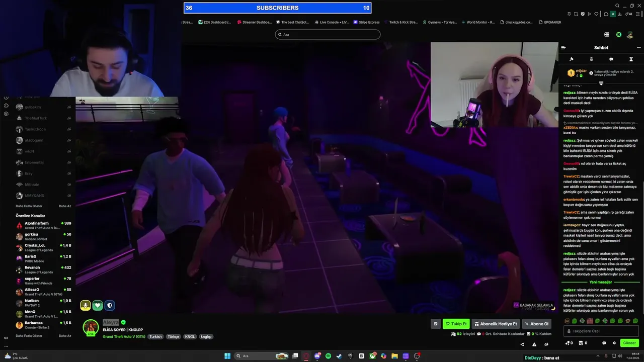This screenshot has width=644, height=362.
Task: Click the knglrp tag
Action: click(x=206, y=336)
